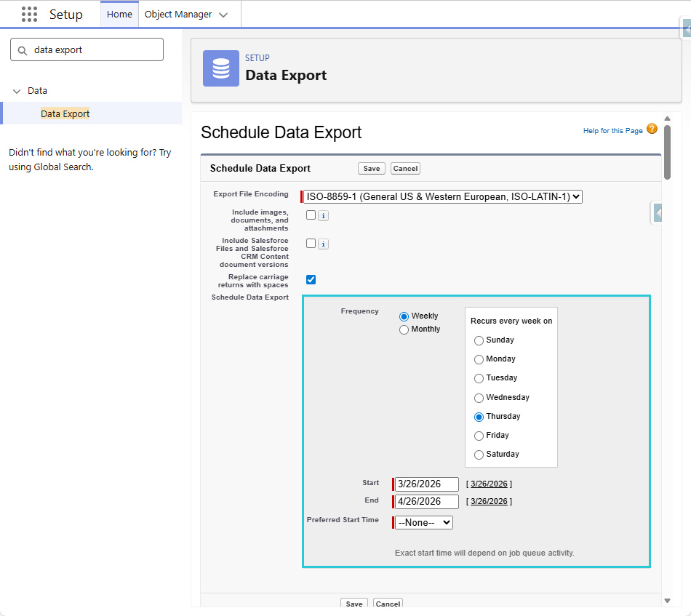Click the Start date input field
Image resolution: width=691 pixels, height=616 pixels.
click(426, 484)
